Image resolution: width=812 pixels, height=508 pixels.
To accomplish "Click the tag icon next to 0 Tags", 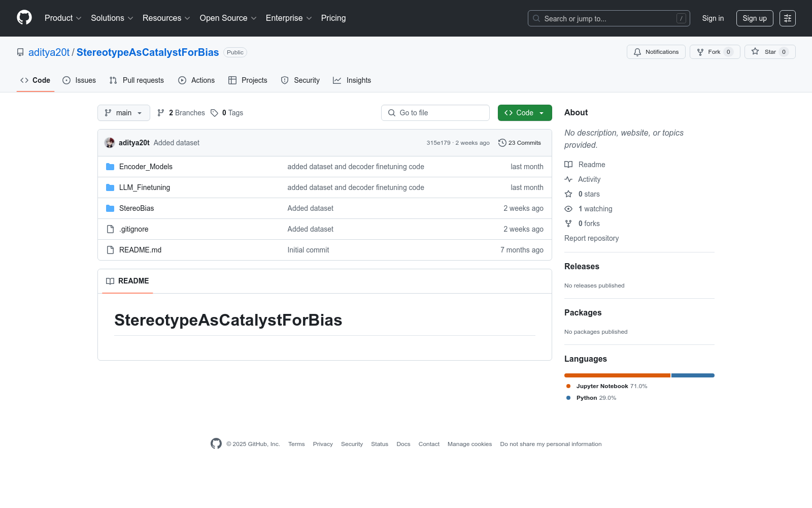I will (215, 113).
